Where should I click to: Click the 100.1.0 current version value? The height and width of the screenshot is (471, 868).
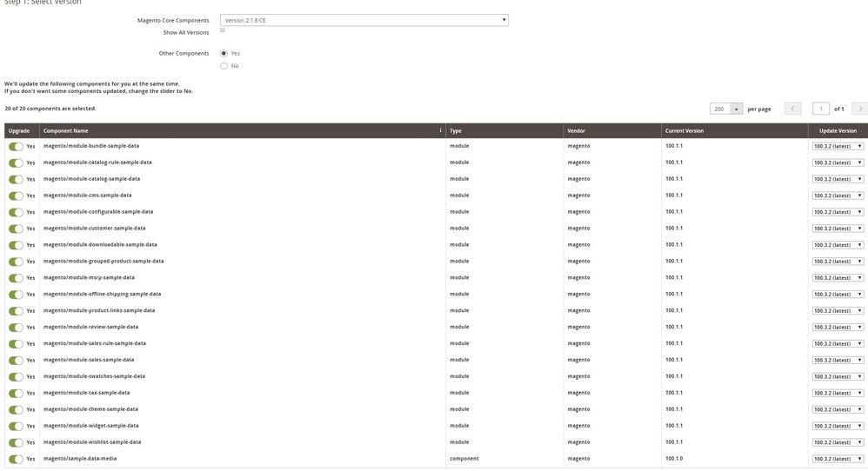pyautogui.click(x=674, y=458)
